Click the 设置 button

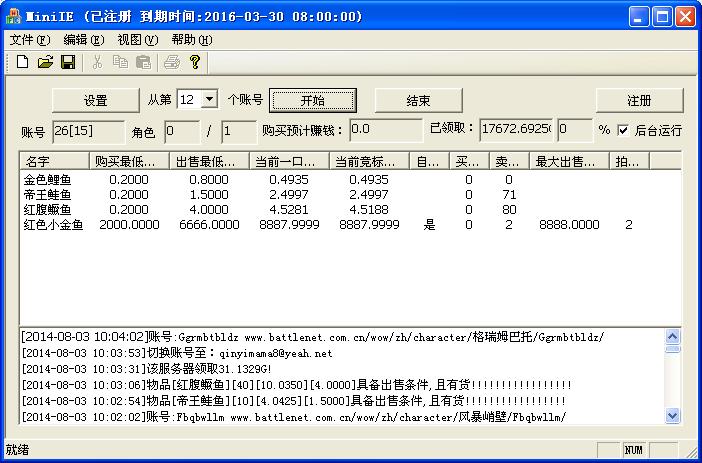(96, 100)
